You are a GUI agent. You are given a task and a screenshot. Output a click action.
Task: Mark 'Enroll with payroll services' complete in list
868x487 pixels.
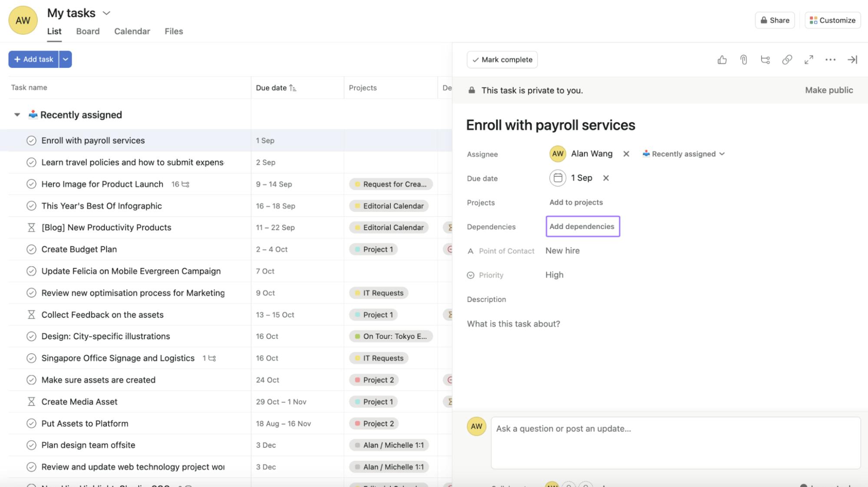pyautogui.click(x=31, y=140)
